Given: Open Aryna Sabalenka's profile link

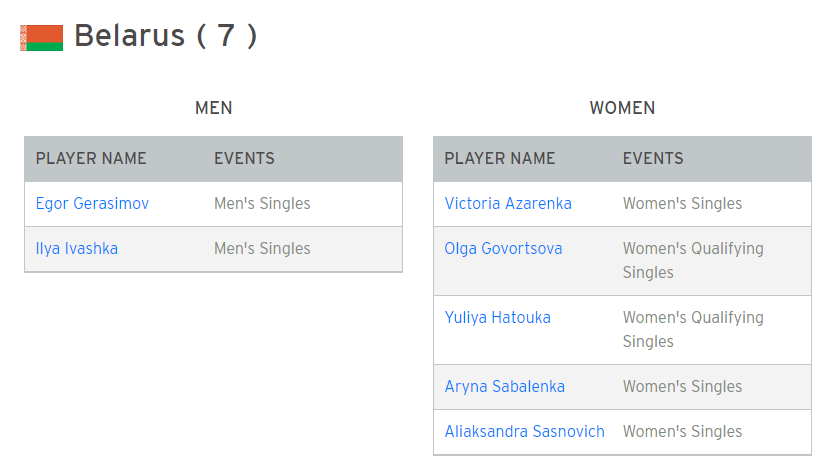Looking at the screenshot, I should pos(504,387).
